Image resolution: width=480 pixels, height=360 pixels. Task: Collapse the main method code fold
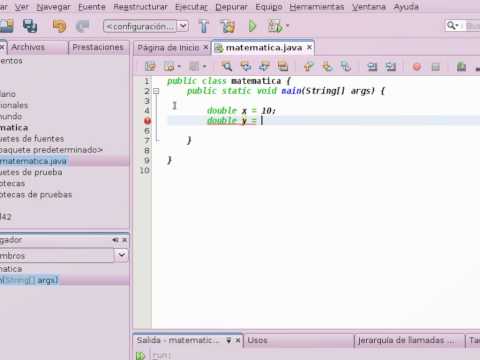(x=156, y=91)
